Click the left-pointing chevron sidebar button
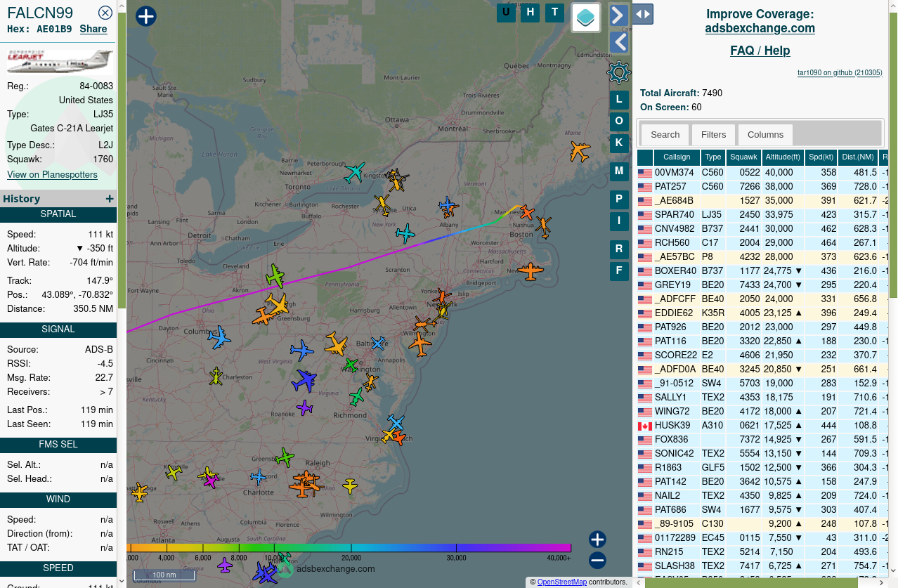The image size is (898, 588). (x=618, y=42)
